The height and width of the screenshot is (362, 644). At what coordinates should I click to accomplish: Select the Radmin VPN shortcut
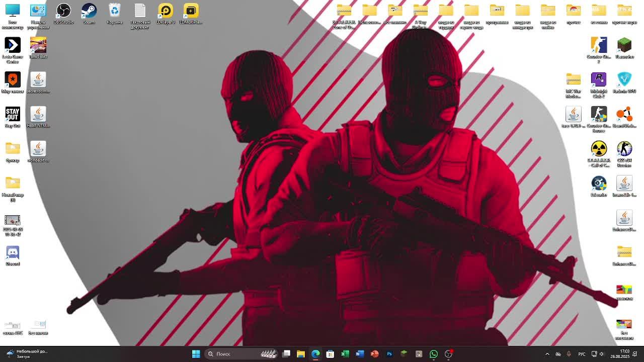pos(624,83)
